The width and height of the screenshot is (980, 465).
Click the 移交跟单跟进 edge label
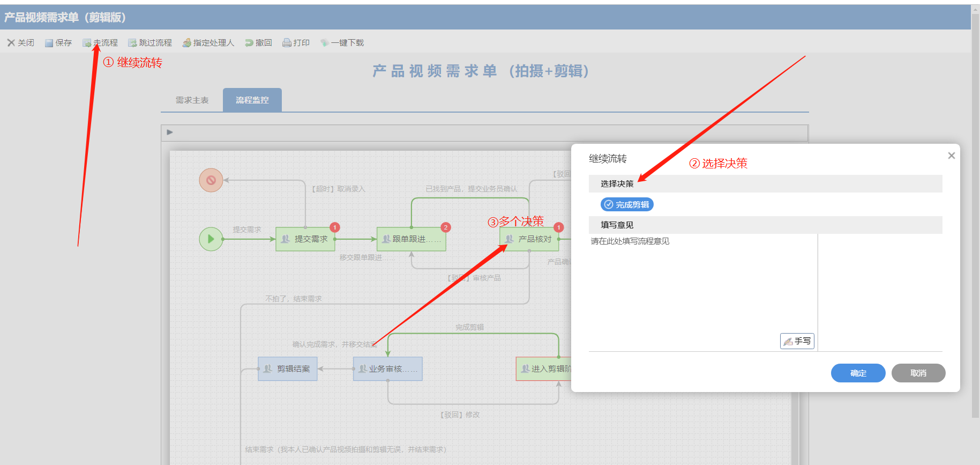tap(368, 257)
